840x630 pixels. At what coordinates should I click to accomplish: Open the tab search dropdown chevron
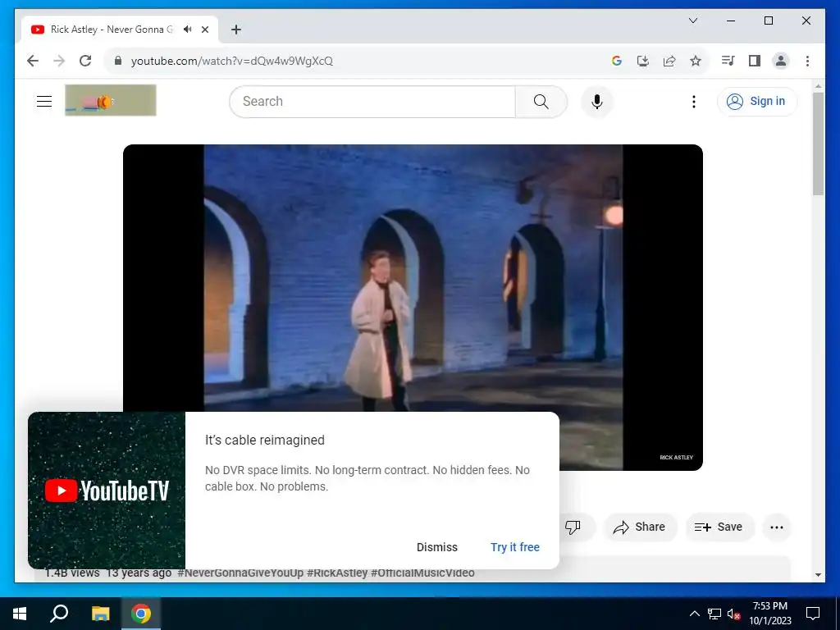click(x=692, y=21)
